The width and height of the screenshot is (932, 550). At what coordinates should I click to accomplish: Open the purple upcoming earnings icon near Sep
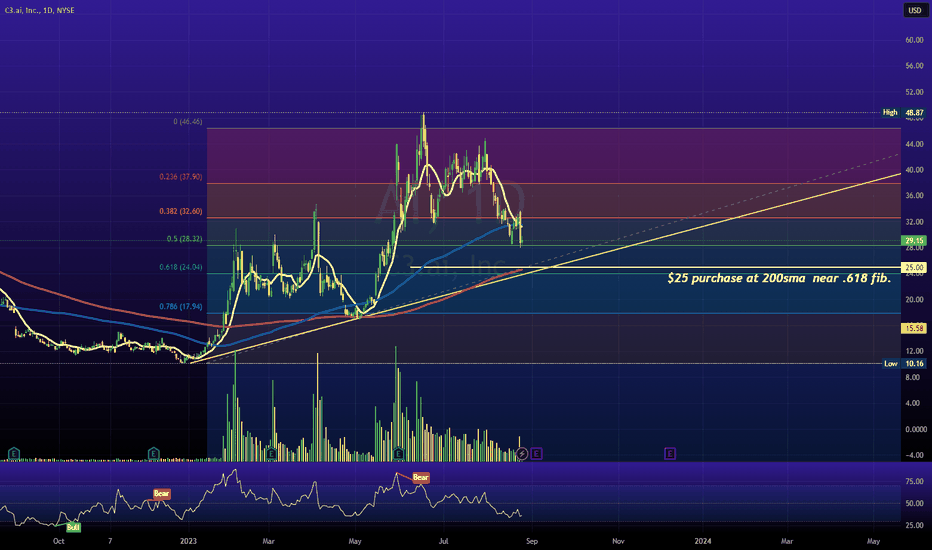[536, 454]
